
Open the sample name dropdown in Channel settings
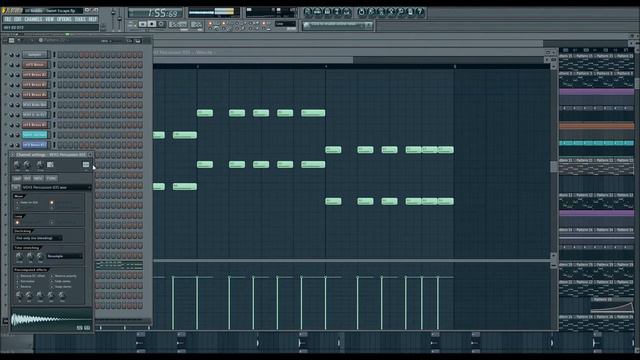pyautogui.click(x=56, y=187)
